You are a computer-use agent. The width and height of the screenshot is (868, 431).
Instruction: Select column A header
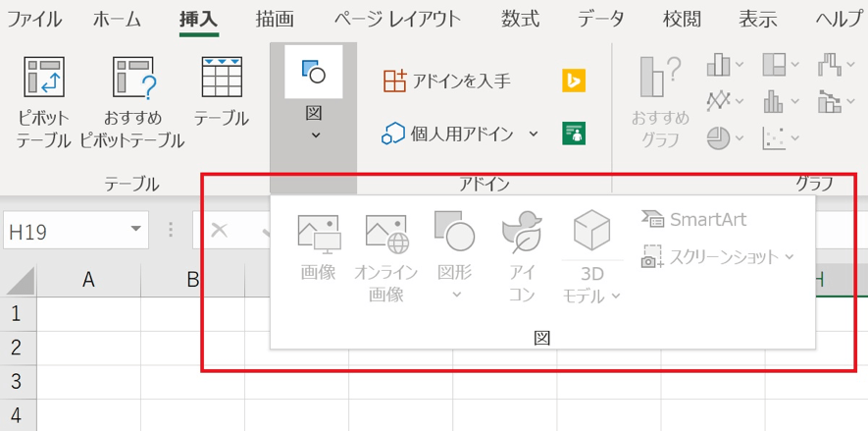(x=88, y=280)
